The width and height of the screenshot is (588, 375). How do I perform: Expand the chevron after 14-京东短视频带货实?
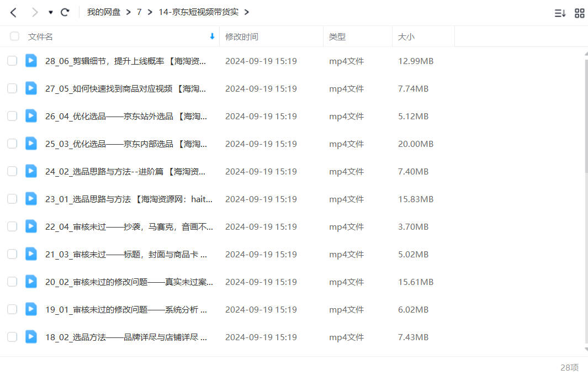pyautogui.click(x=246, y=12)
